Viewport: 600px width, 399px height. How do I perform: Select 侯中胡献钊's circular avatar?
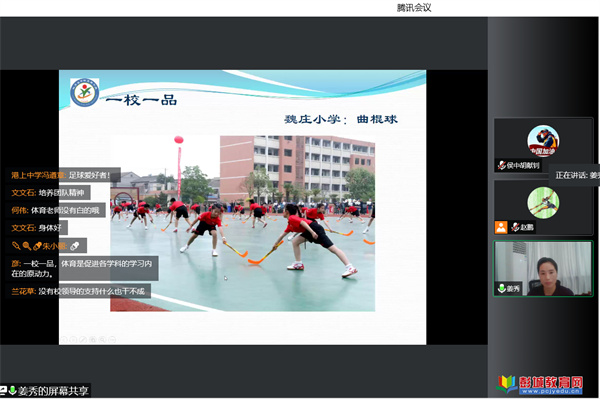(543, 141)
